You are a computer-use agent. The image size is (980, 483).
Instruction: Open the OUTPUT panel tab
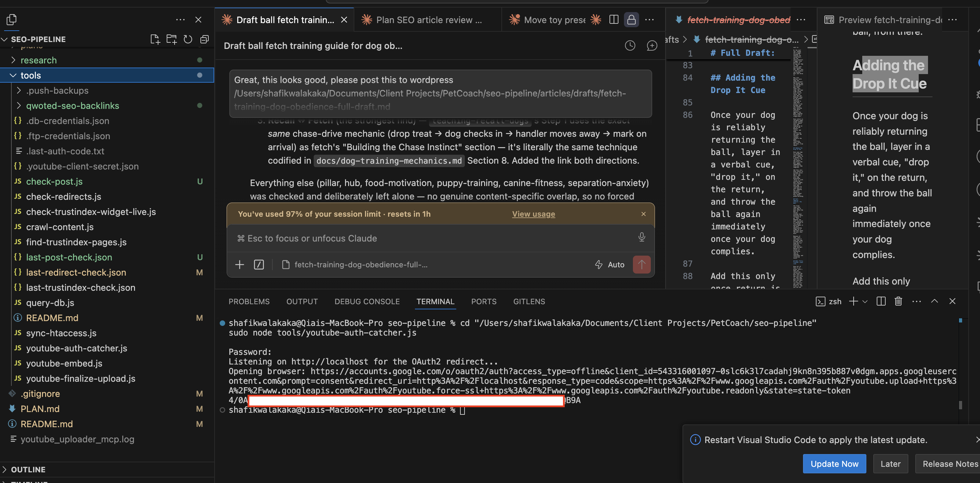(x=302, y=301)
